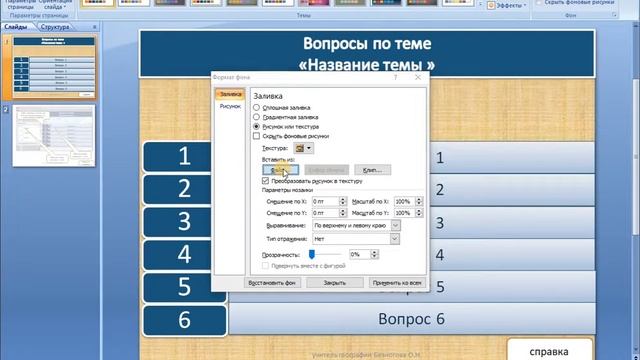
Task: Check Скрыть фоновые рисунки in the dialog
Action: 256,136
